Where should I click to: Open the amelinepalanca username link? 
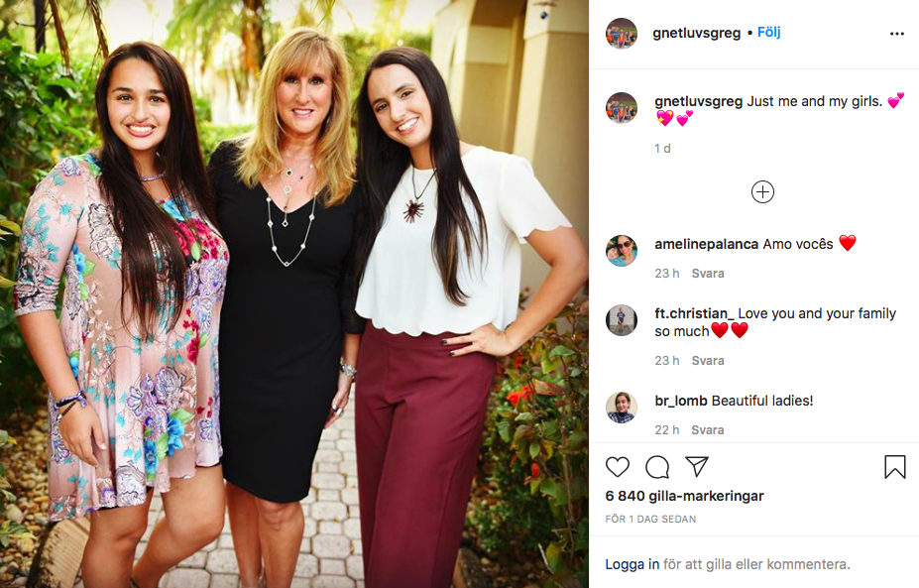(706, 244)
